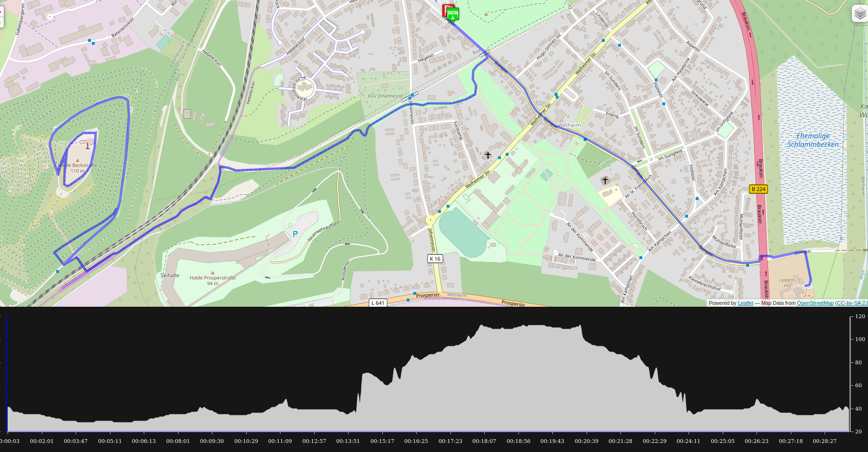Click the L 641 road shield

(378, 303)
